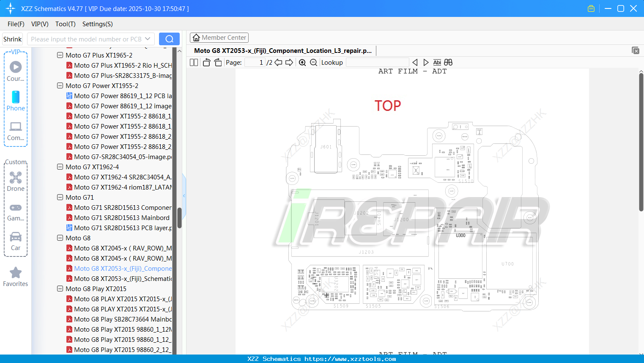
Task: Click the Shrink button
Action: tap(12, 38)
